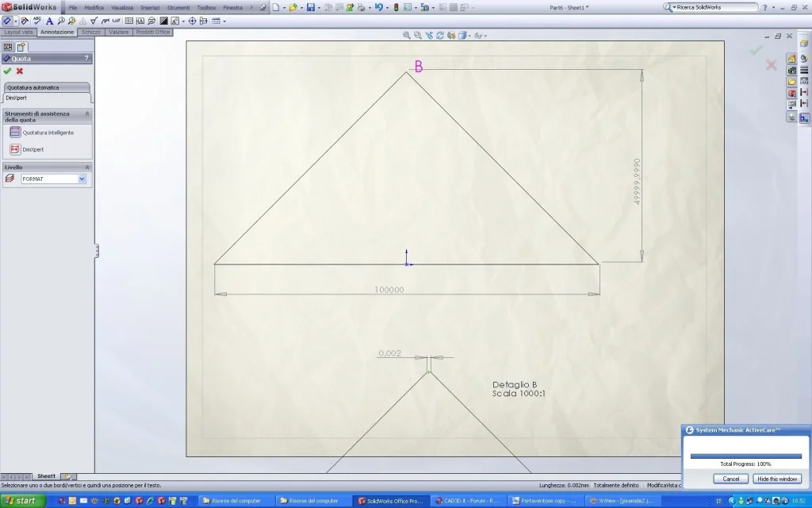
Task: Click the Area Hatch/Fill icon
Action: (x=163, y=21)
